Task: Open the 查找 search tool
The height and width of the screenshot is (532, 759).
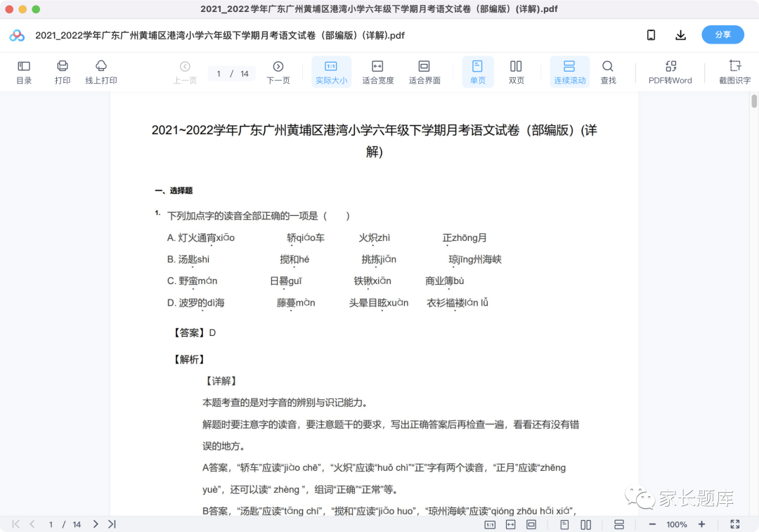Action: pos(608,72)
